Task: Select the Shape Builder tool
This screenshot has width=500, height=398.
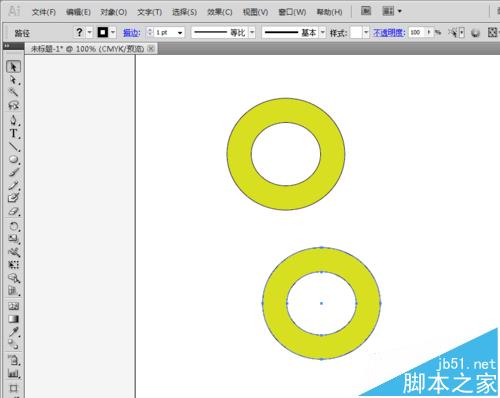Action: click(x=13, y=278)
